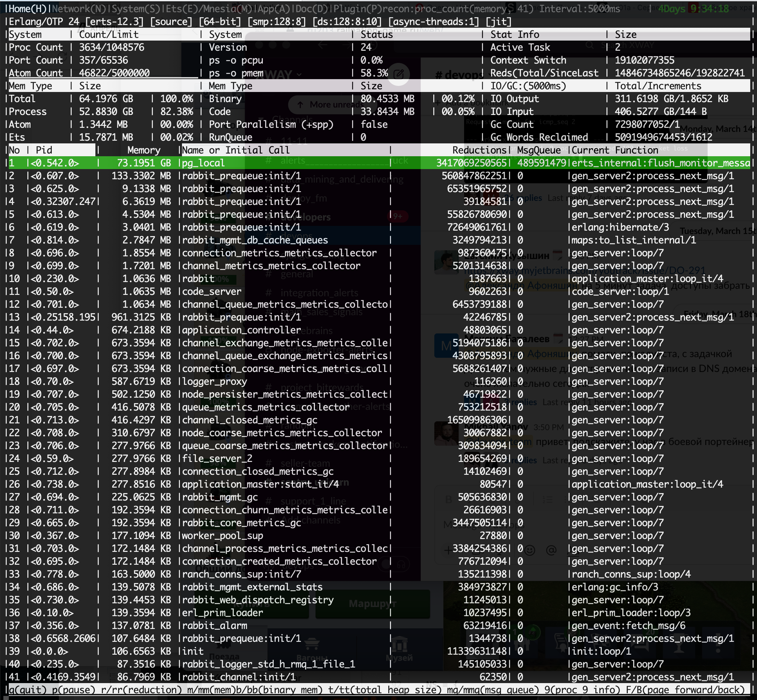The width and height of the screenshot is (757, 700).
Task: Click the connection_created_metrics_collector row
Action: coord(378,561)
